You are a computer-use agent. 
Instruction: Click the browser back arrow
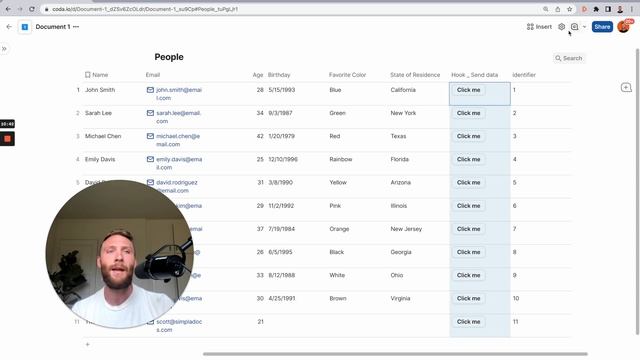click(x=8, y=9)
